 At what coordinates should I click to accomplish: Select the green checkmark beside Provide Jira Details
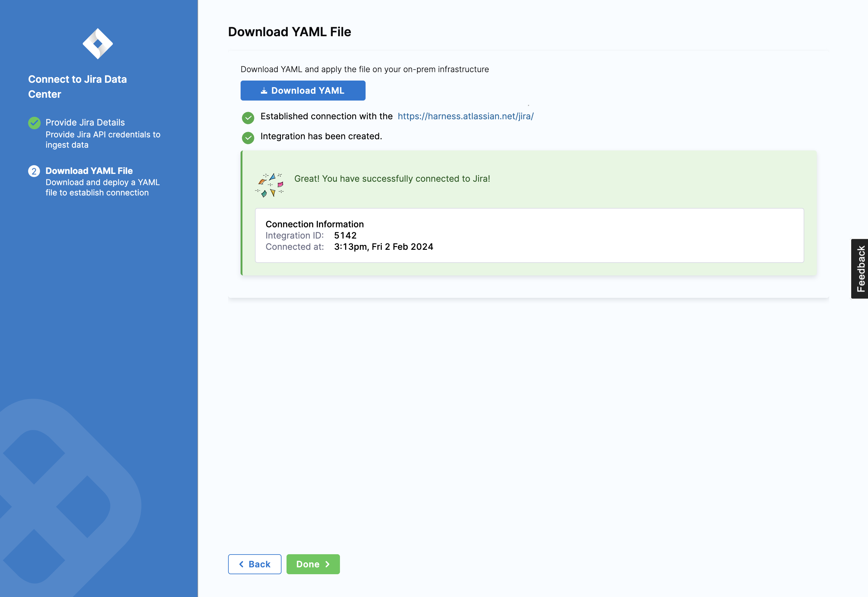coord(34,122)
